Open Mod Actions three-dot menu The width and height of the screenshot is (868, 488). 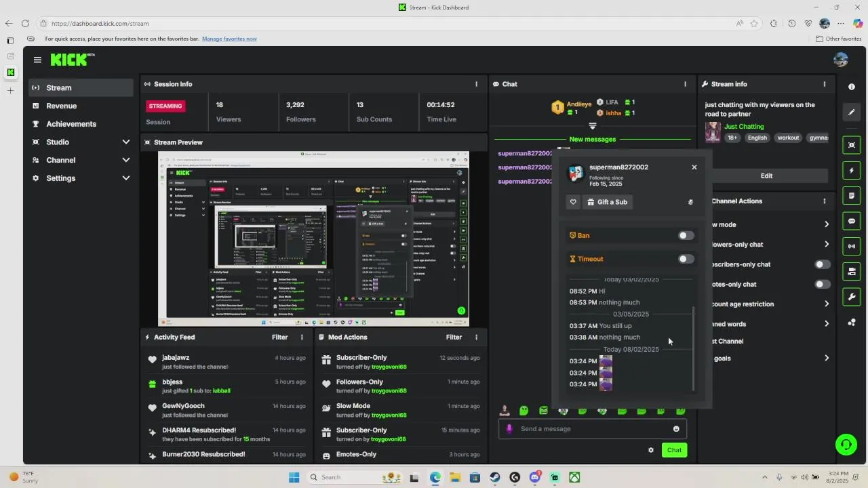pos(476,337)
